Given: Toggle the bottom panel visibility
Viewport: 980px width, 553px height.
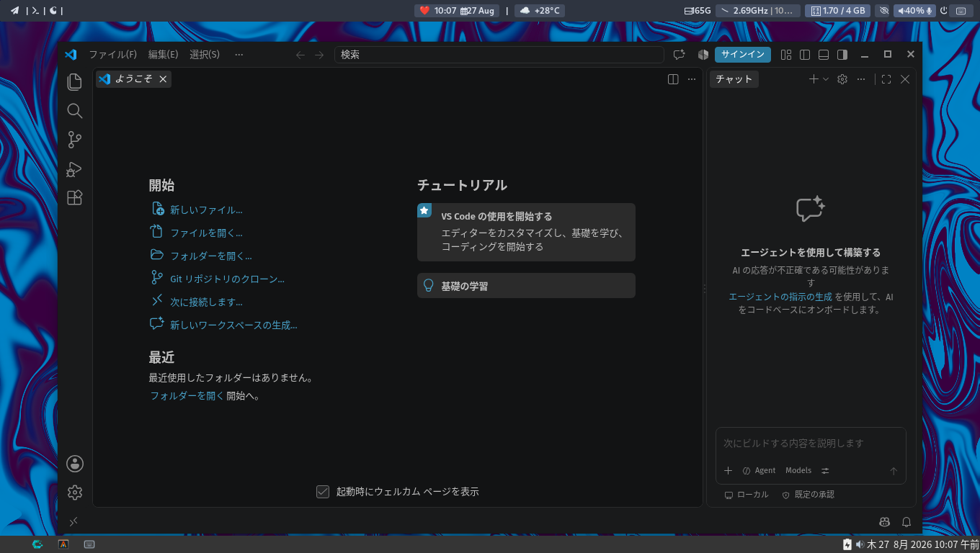Looking at the screenshot, I should click(x=824, y=55).
